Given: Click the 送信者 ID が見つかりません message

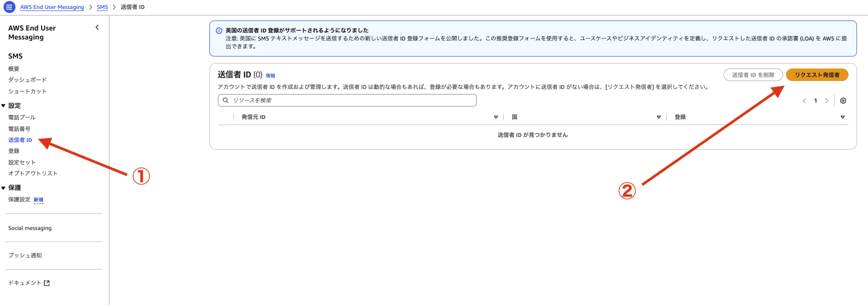Looking at the screenshot, I should [x=533, y=135].
